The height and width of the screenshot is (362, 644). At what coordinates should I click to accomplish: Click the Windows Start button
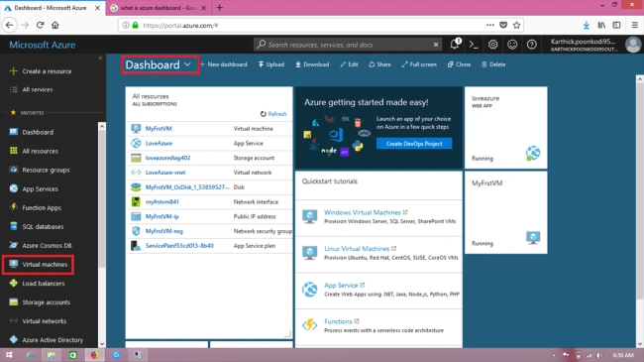tap(9, 355)
